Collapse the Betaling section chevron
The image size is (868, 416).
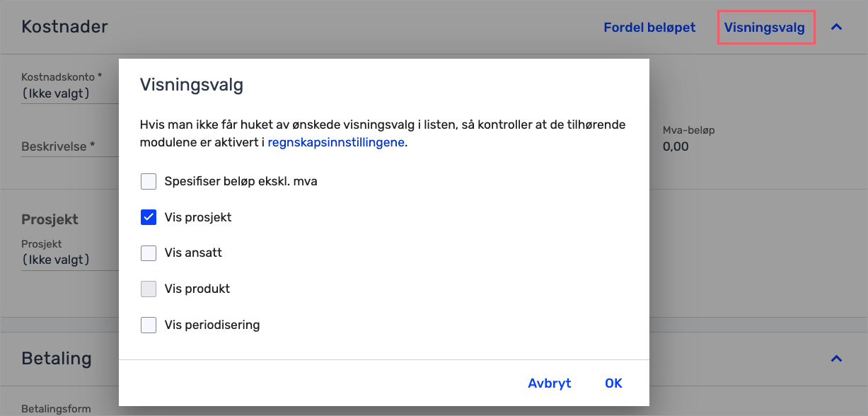pyautogui.click(x=836, y=359)
